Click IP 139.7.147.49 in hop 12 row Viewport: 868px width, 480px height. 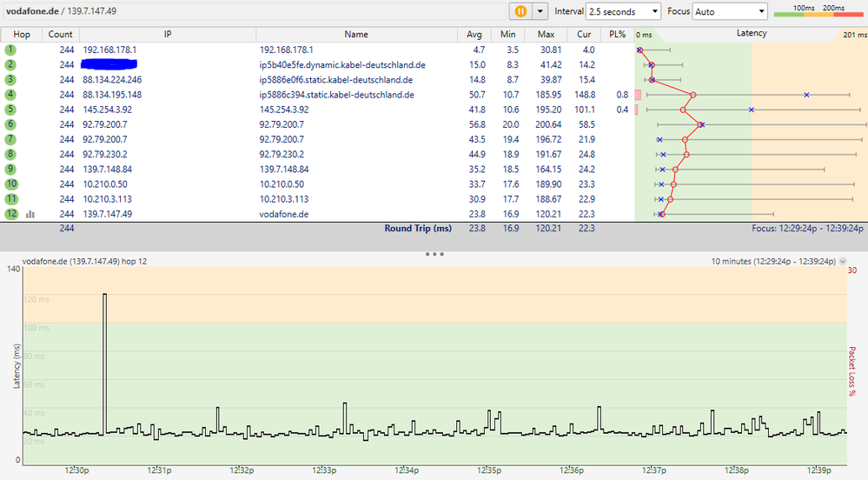click(108, 214)
